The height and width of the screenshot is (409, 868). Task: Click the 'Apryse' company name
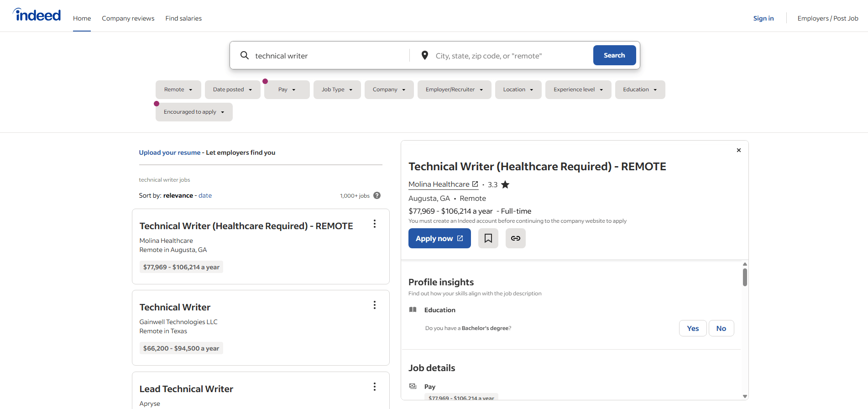(150, 404)
